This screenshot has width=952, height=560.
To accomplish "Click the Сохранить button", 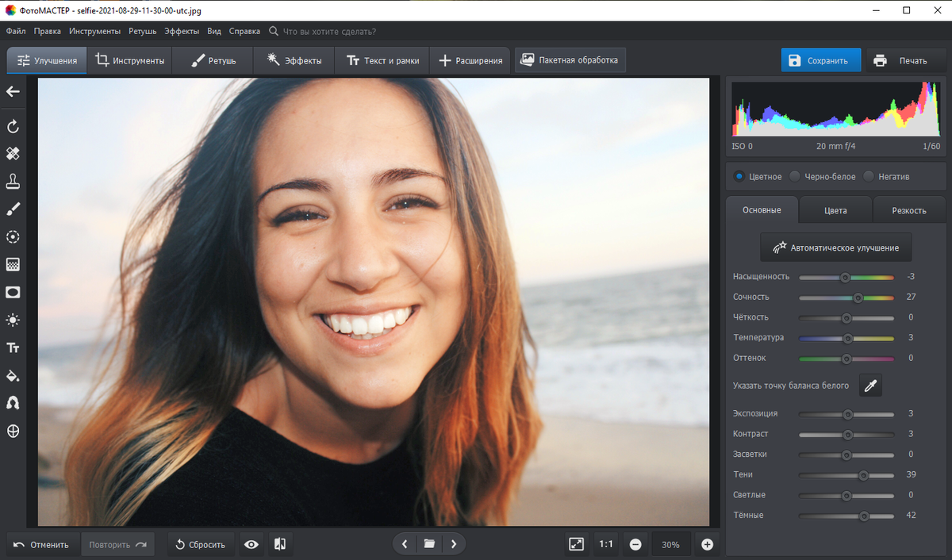I will coord(820,60).
